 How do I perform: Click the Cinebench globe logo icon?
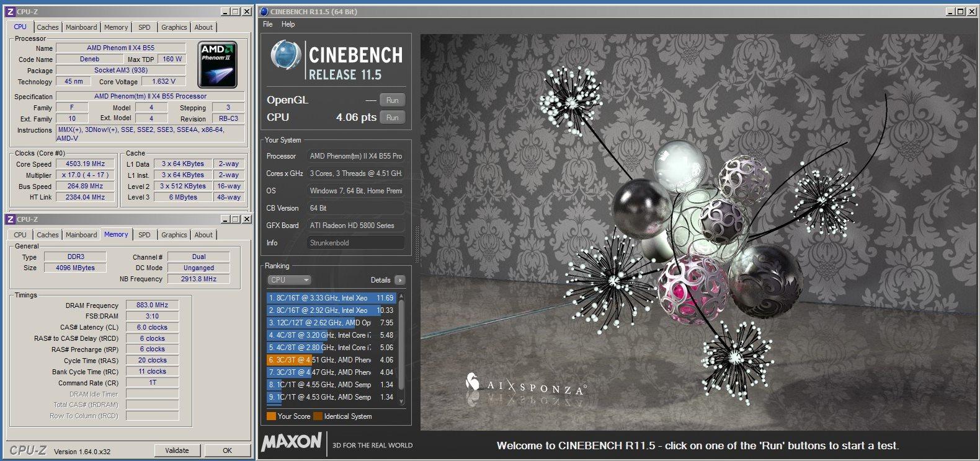286,55
